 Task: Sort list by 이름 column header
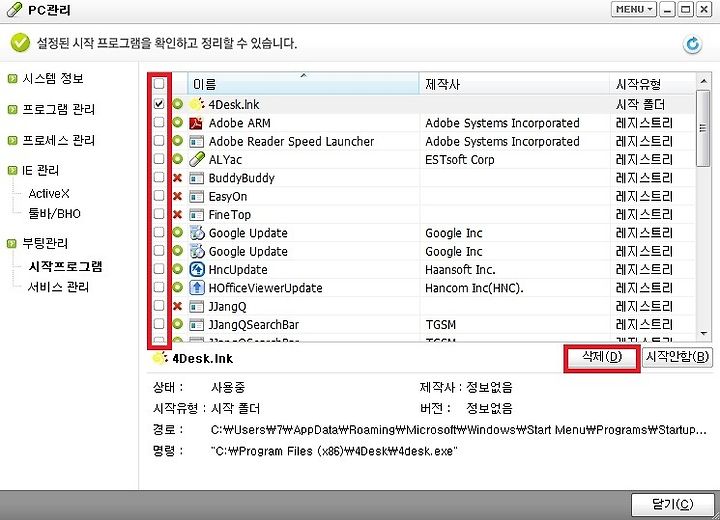303,84
